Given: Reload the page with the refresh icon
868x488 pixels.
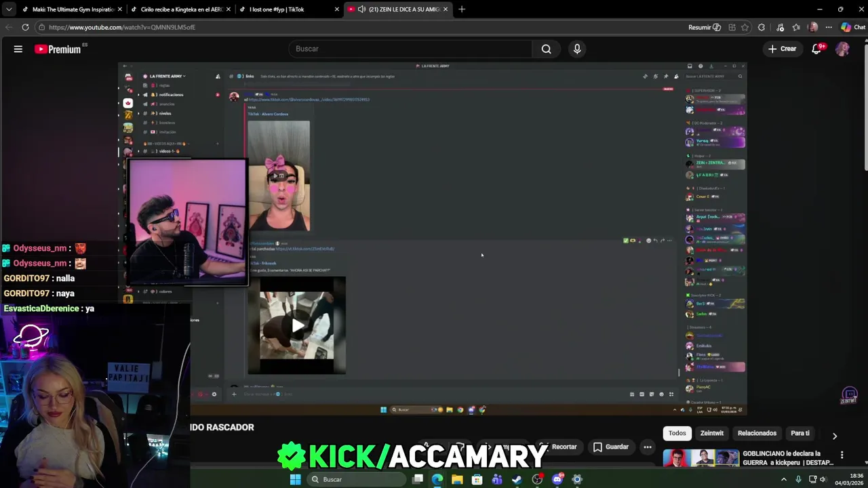Looking at the screenshot, I should 25,27.
